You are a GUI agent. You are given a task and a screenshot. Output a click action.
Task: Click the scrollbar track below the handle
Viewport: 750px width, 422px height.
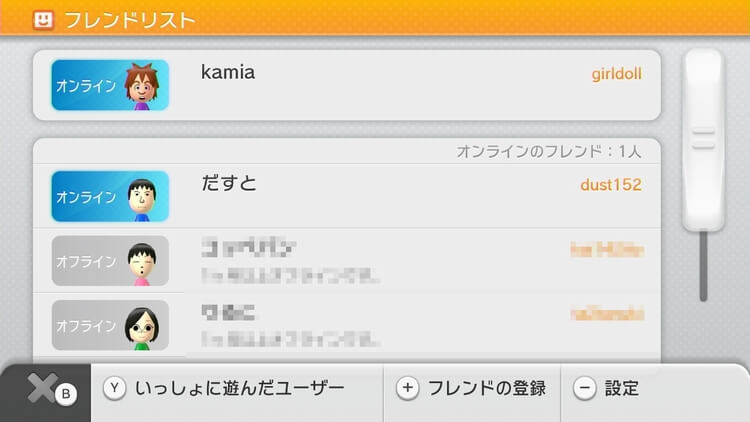pos(703,267)
